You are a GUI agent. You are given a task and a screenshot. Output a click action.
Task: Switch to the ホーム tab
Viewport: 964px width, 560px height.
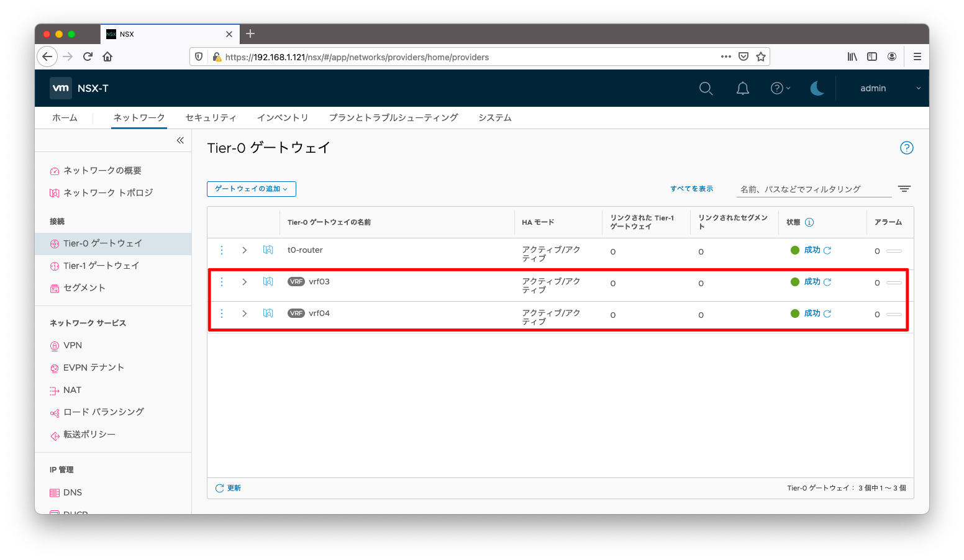[x=65, y=117]
